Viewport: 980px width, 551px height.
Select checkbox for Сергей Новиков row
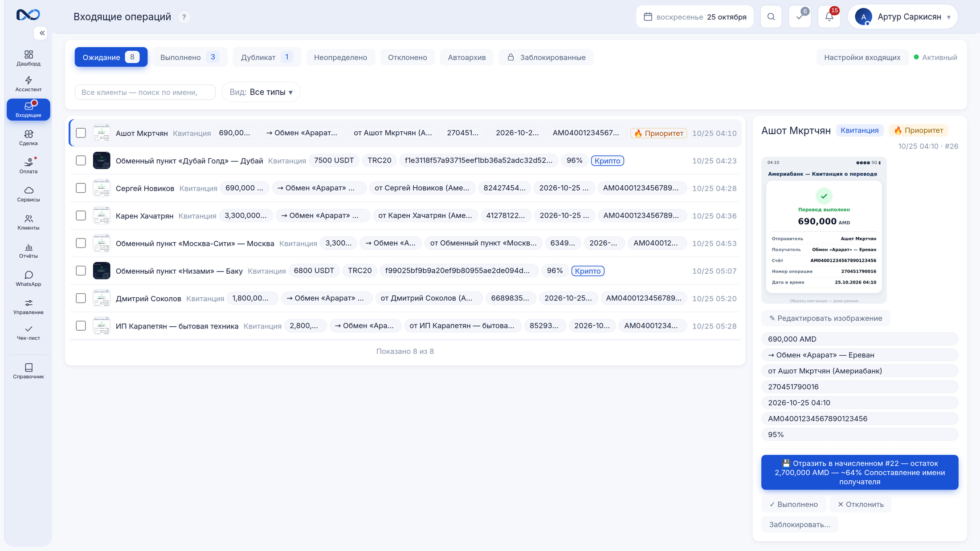[81, 188]
